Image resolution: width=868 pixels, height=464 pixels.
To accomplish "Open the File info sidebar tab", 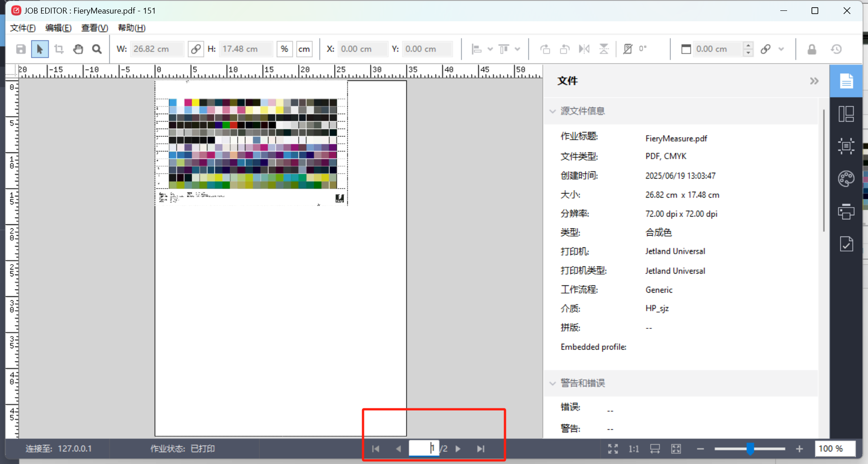I will click(846, 81).
